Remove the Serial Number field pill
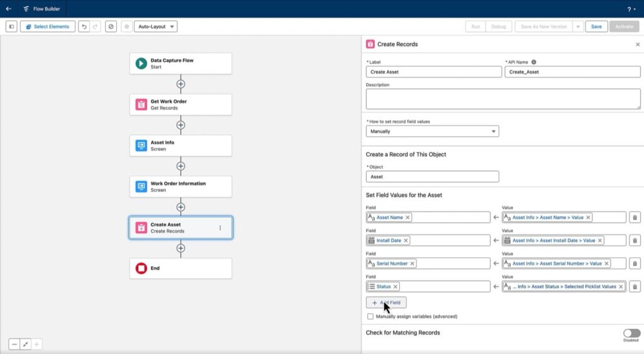Screen dimensions: 644x354 (x=412, y=263)
